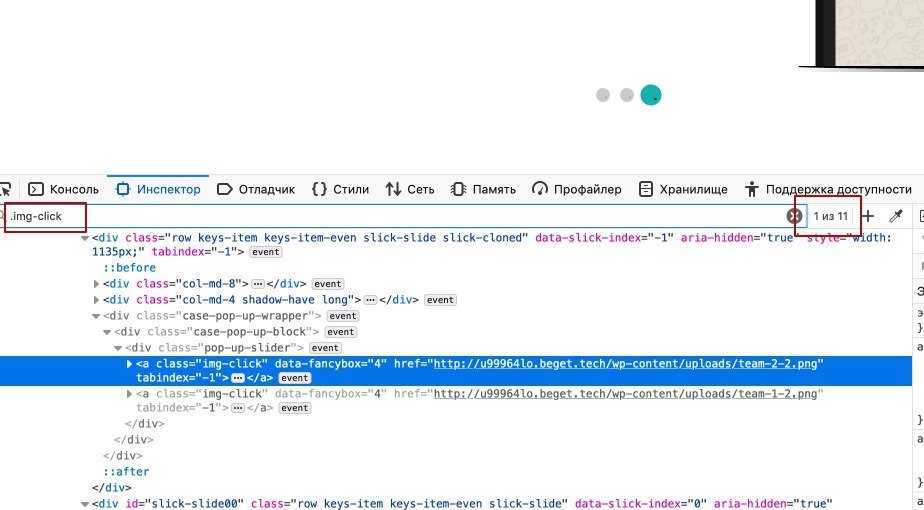This screenshot has width=924, height=510.
Task: Show event badge on highlighted team-2-2 anchor
Action: coord(294,379)
